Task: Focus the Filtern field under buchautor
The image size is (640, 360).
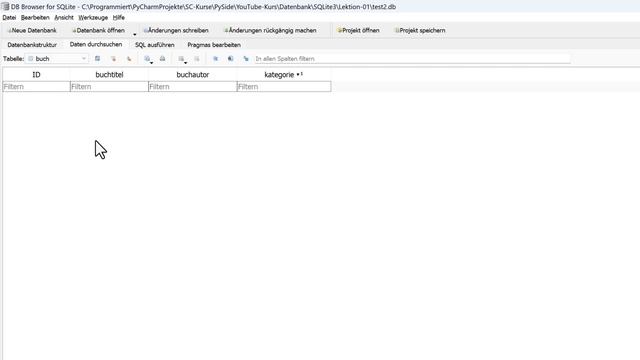Action: [x=193, y=87]
